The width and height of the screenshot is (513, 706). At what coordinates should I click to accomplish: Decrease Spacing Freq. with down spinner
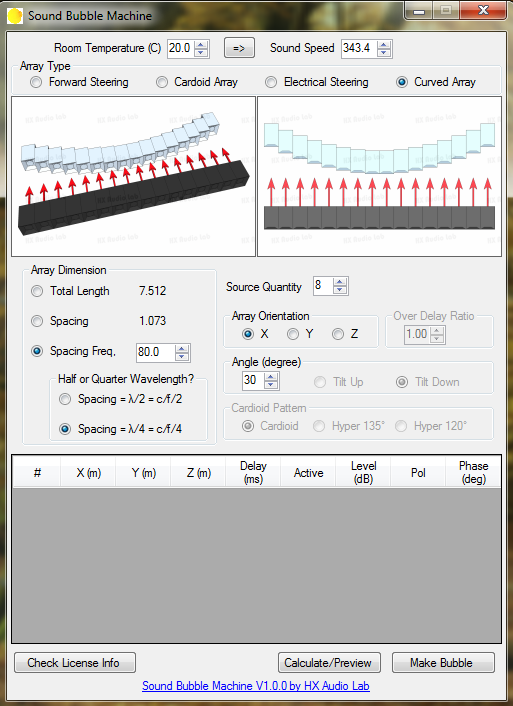point(182,357)
